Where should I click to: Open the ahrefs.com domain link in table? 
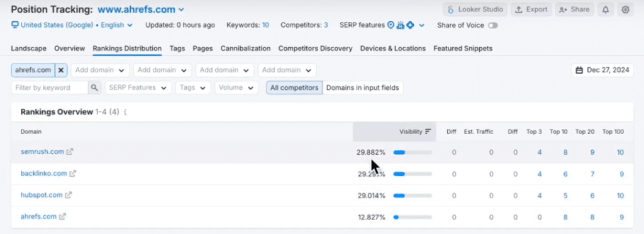click(38, 216)
